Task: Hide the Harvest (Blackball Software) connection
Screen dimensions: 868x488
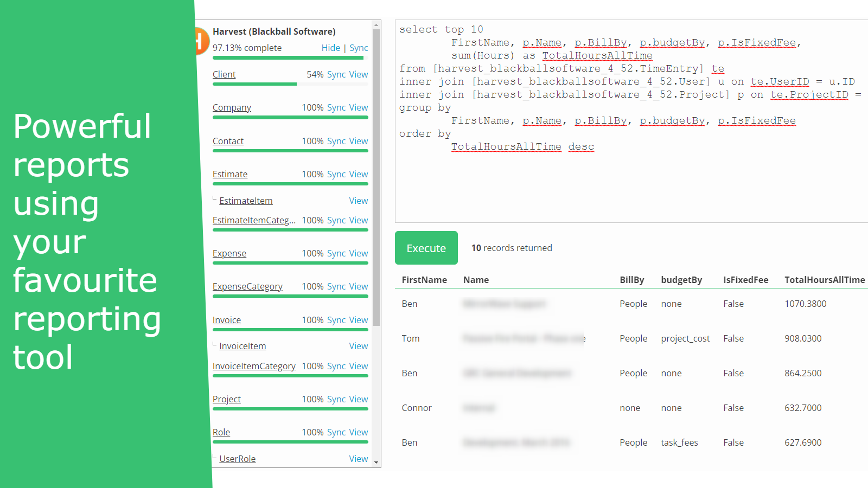Action: tap(331, 48)
